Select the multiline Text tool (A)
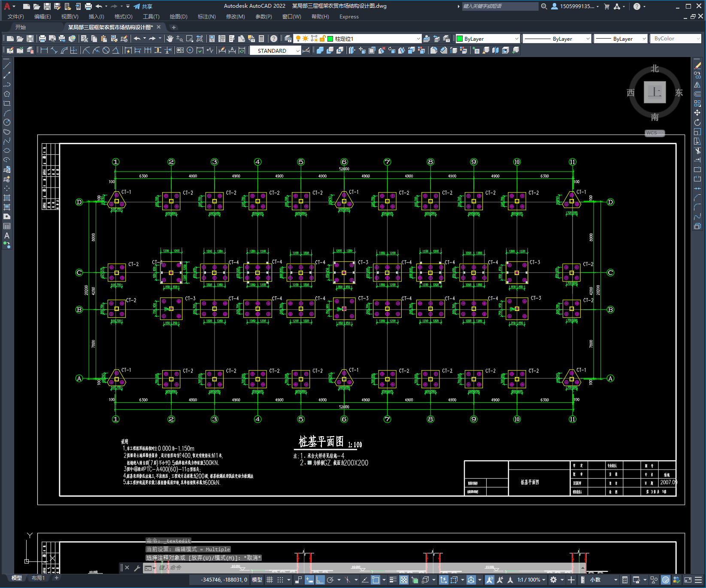The height and width of the screenshot is (588, 706). click(7, 235)
